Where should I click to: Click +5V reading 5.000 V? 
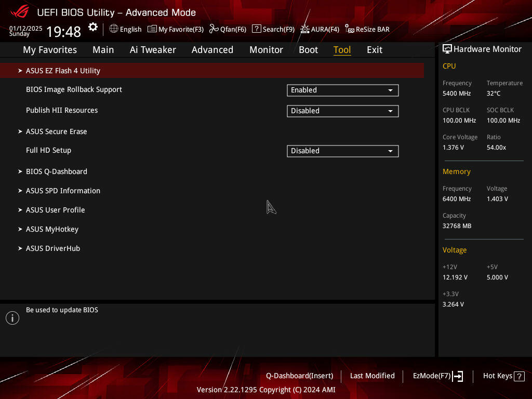pos(497,277)
